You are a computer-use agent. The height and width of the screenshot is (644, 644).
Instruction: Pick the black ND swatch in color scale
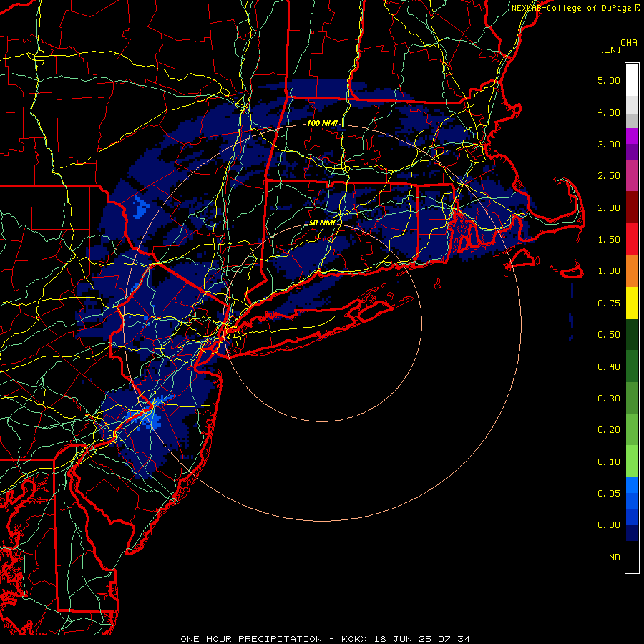pos(632,557)
